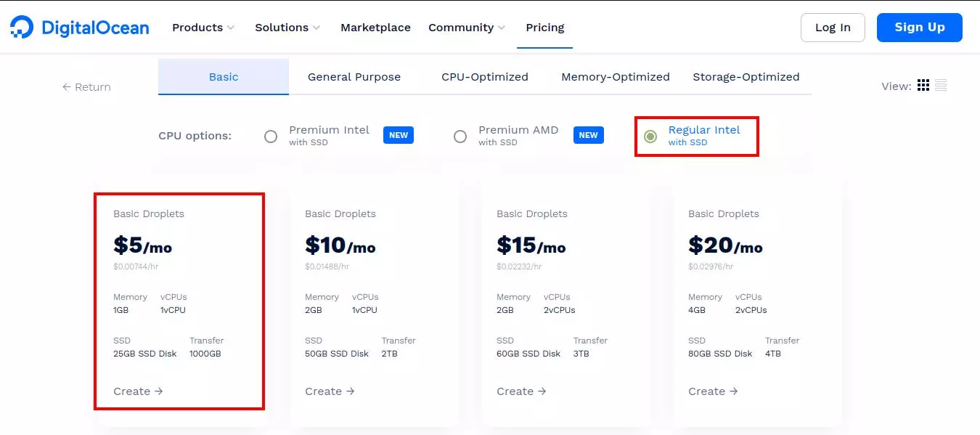The height and width of the screenshot is (435, 980).
Task: Click the 60GB SSD Disk value
Action: point(528,354)
